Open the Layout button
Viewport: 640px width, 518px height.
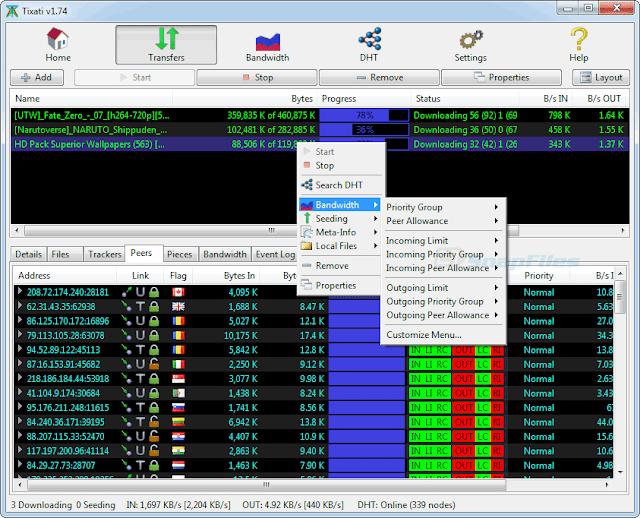[x=601, y=78]
